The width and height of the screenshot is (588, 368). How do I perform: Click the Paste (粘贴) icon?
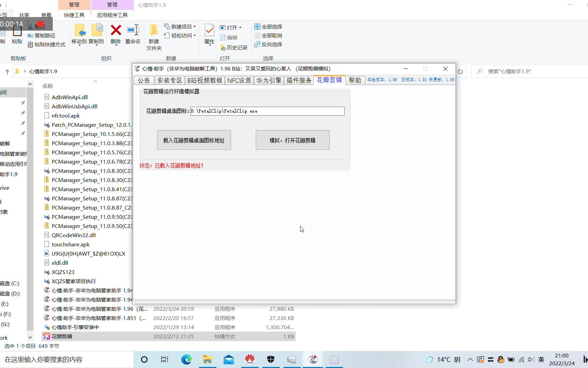tap(17, 36)
